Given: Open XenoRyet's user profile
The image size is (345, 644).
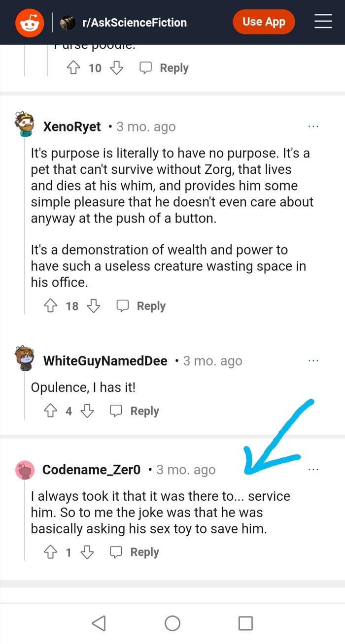Looking at the screenshot, I should tap(72, 127).
